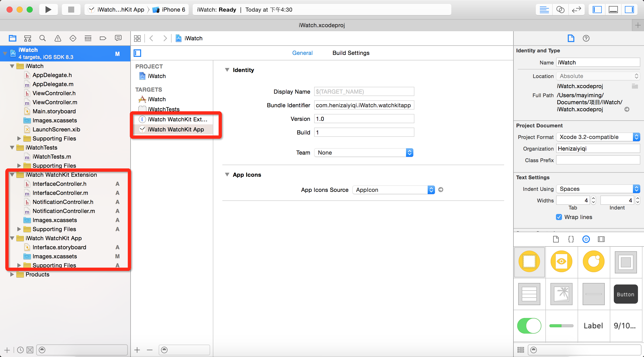Open the Symbol navigator

(28, 38)
